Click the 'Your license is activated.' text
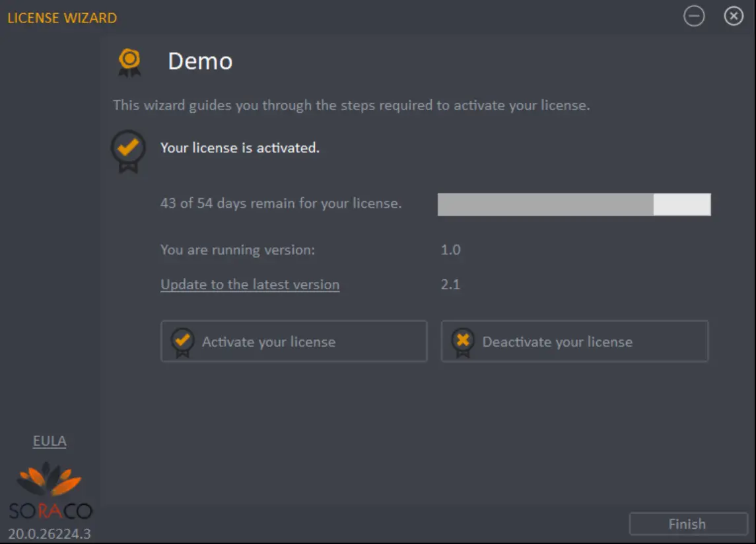Image resolution: width=756 pixels, height=544 pixels. [240, 148]
